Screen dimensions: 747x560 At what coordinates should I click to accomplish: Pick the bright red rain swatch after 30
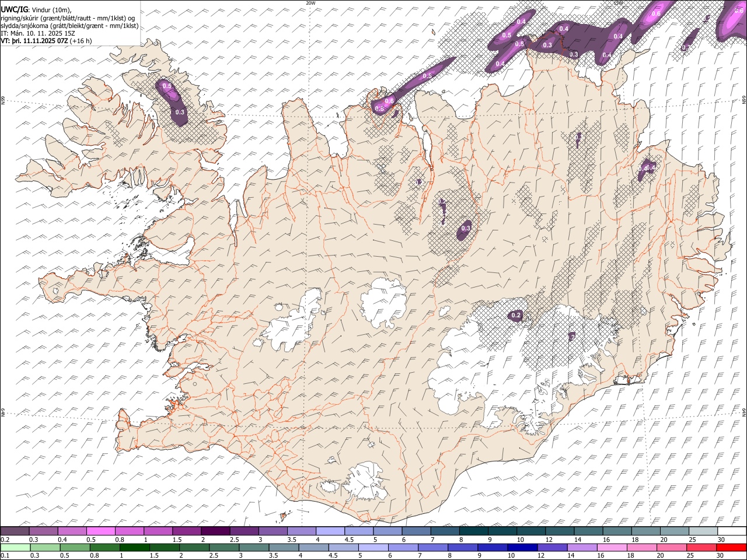731,547
